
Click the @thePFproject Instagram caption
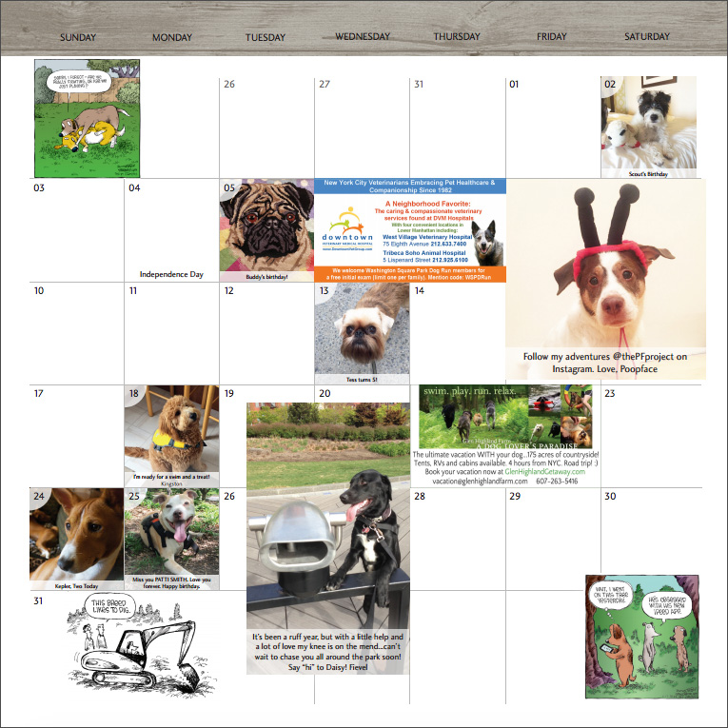(605, 363)
